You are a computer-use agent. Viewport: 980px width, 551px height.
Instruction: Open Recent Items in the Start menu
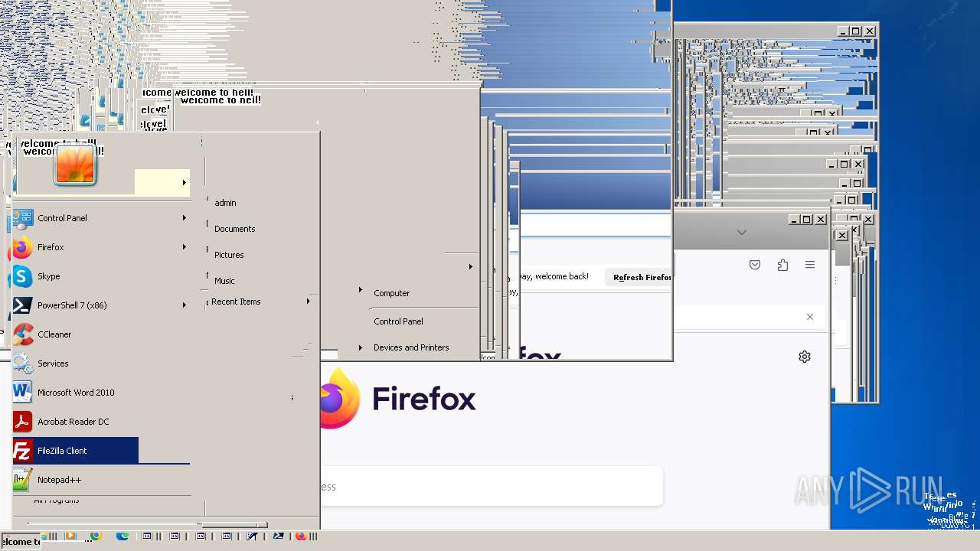click(236, 302)
